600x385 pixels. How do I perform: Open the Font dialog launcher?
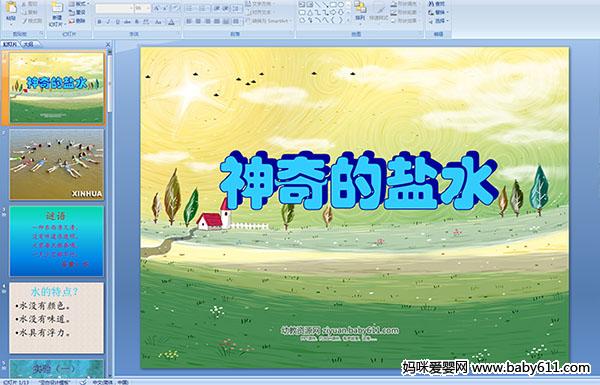click(x=179, y=34)
